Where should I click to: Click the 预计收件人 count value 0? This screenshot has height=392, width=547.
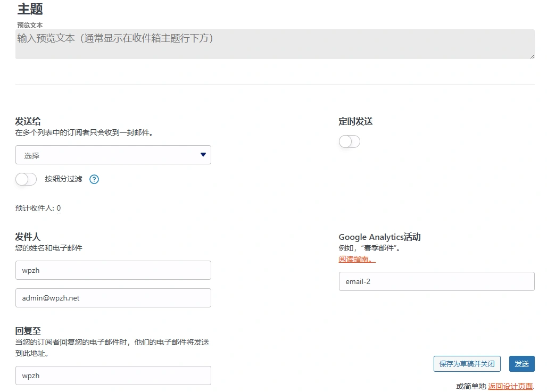(x=58, y=208)
